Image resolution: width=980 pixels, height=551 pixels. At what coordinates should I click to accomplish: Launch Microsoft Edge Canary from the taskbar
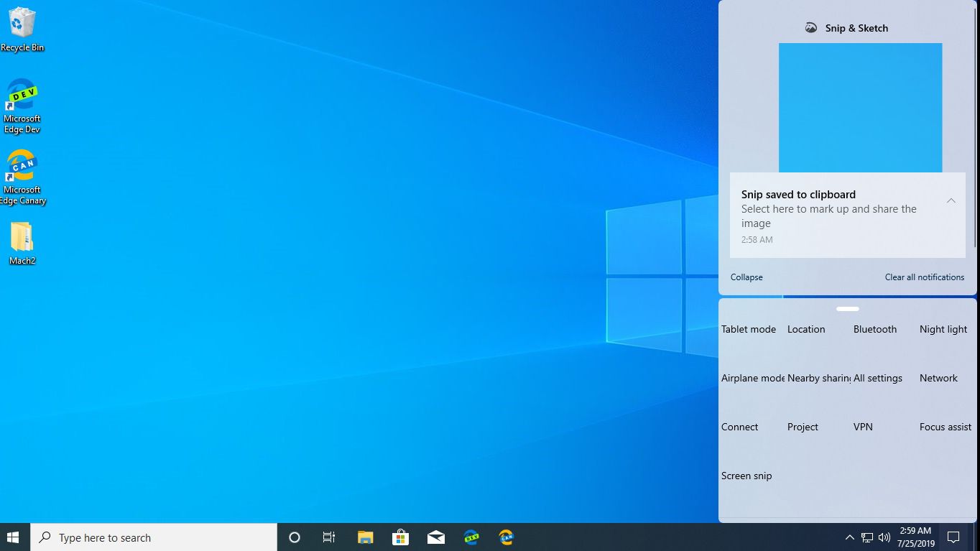pyautogui.click(x=506, y=537)
